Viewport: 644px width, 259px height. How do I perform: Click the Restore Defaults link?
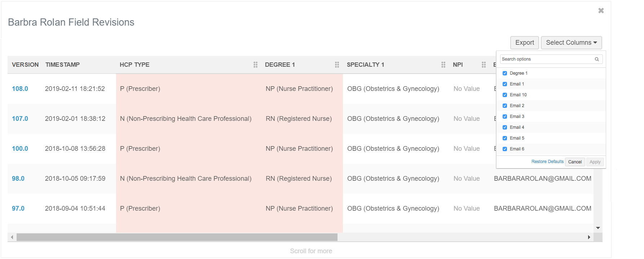[x=547, y=162]
